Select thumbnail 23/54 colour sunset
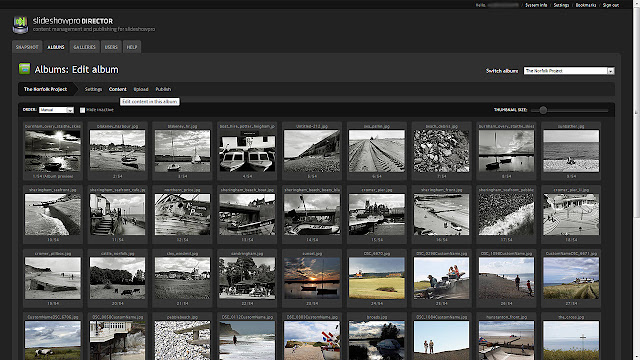This screenshot has height=360, width=640. click(x=312, y=278)
